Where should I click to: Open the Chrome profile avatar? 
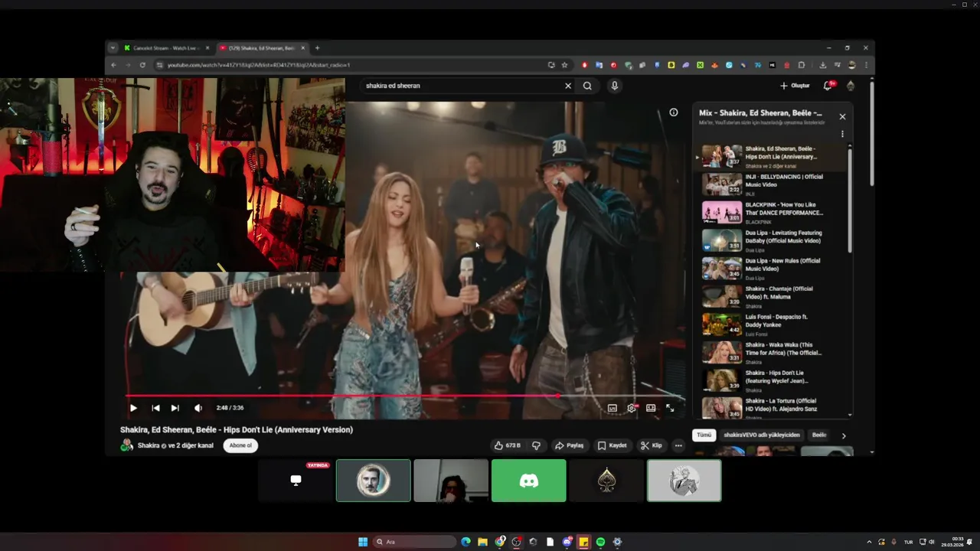coord(851,65)
